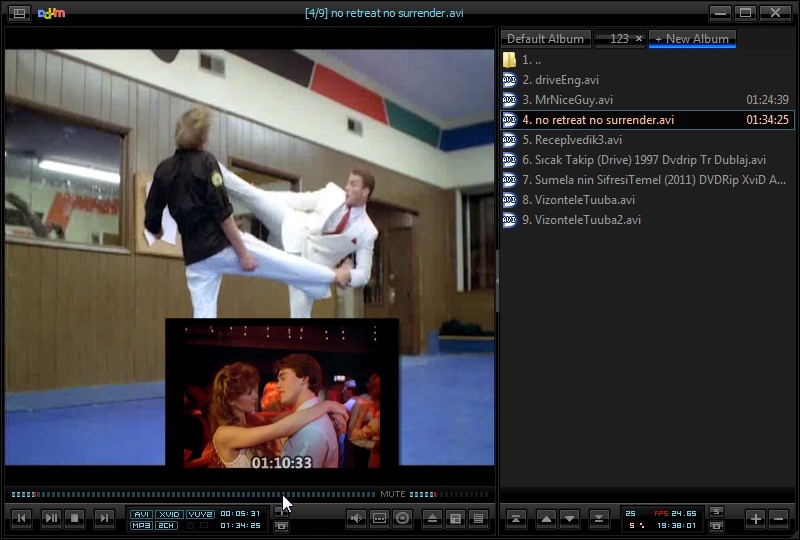The image size is (800, 540).
Task: Click the video seek bar
Action: tap(200, 494)
